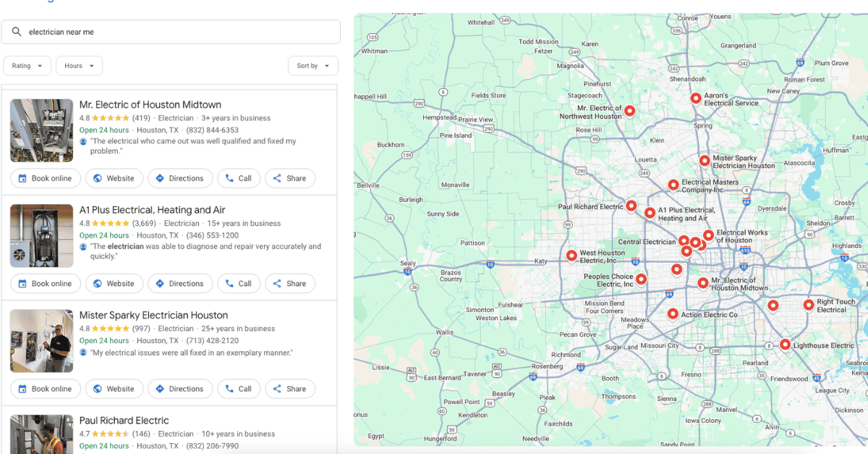Viewport: 868px width, 454px height.
Task: Click the '(997)' review count
Action: 141,329
